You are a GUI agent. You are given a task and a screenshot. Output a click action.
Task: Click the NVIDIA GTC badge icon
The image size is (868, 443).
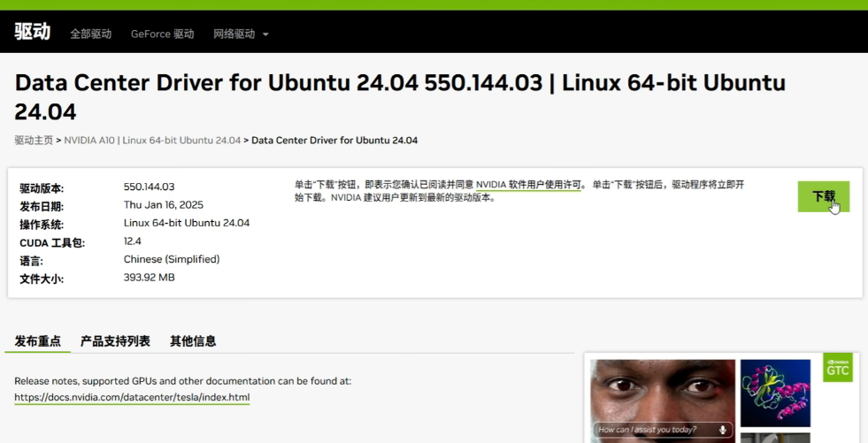(x=838, y=367)
